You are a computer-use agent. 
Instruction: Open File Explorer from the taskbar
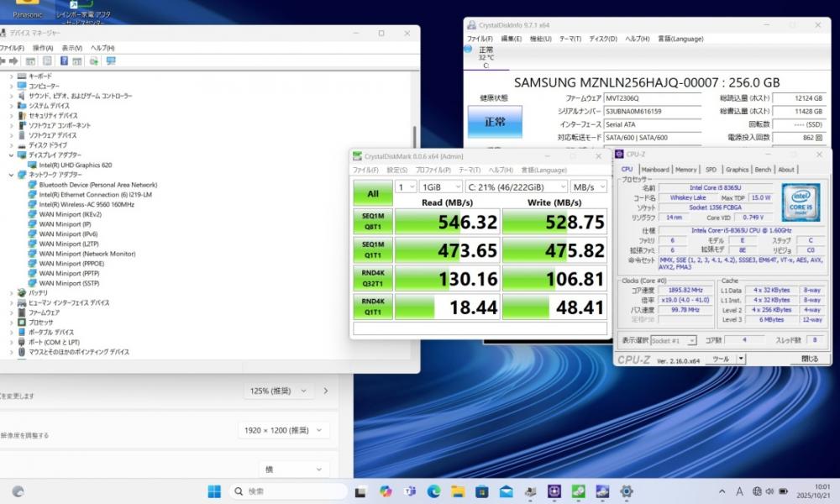point(458,491)
